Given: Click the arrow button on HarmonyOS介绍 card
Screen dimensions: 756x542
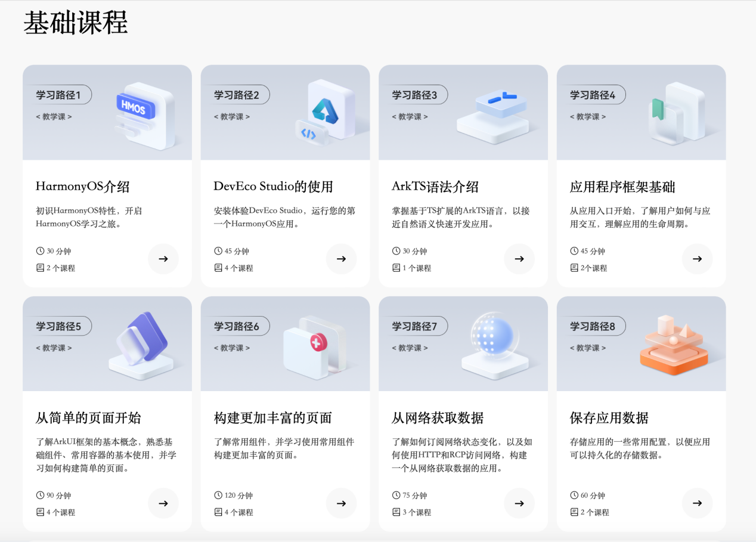Looking at the screenshot, I should pyautogui.click(x=163, y=259).
